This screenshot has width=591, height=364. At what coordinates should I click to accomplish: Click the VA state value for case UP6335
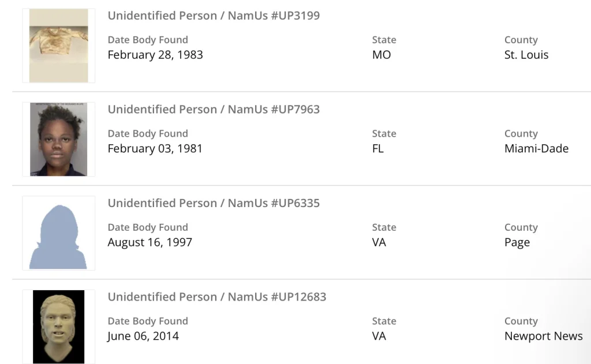coord(379,242)
